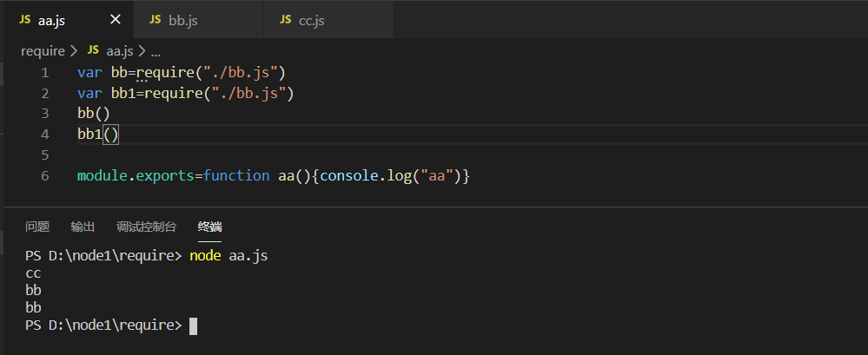868x355 pixels.
Task: Open the 调试控制台 debug console tab
Action: 146,227
